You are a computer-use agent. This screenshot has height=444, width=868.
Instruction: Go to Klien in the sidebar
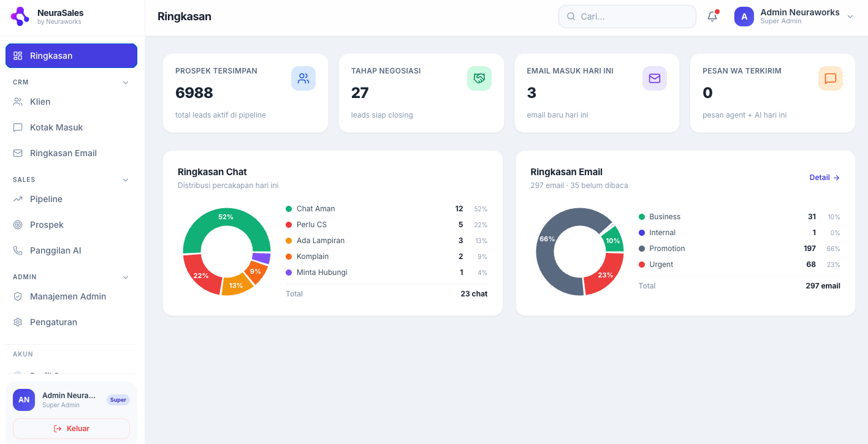[71, 102]
